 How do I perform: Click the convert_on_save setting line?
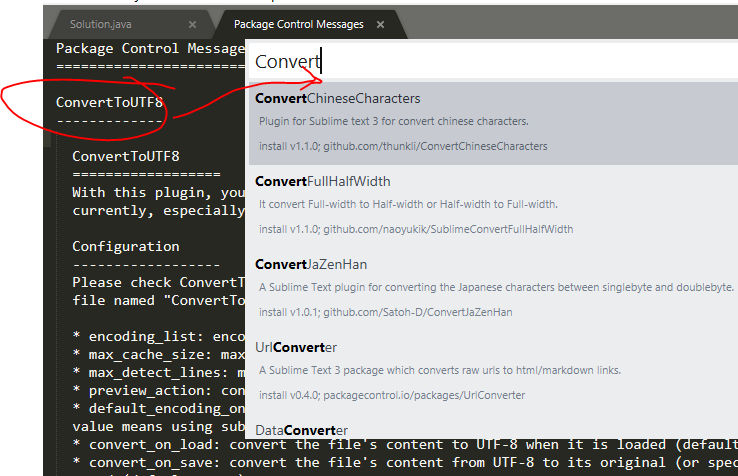[x=405, y=462]
